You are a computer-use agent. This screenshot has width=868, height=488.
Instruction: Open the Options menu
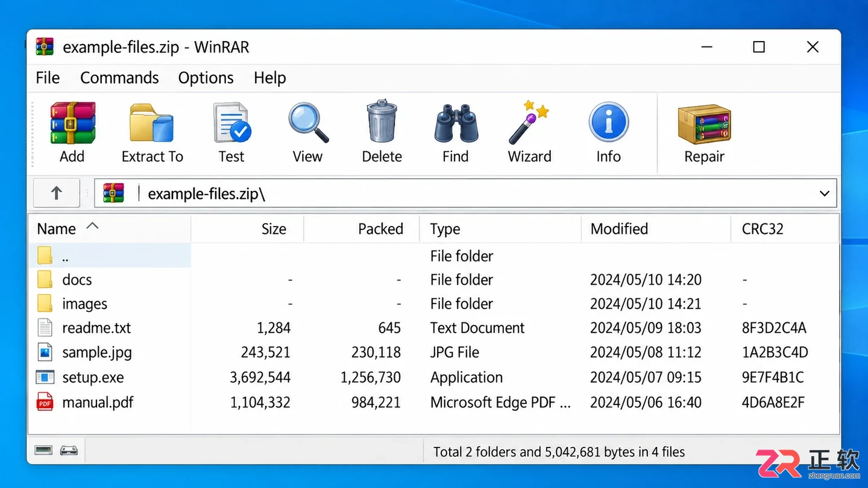(x=206, y=78)
